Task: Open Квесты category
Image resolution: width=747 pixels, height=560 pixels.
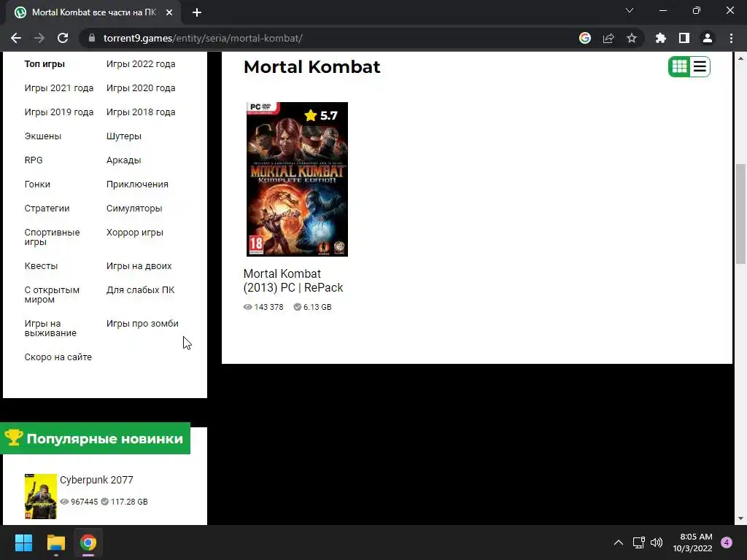Action: [x=41, y=265]
